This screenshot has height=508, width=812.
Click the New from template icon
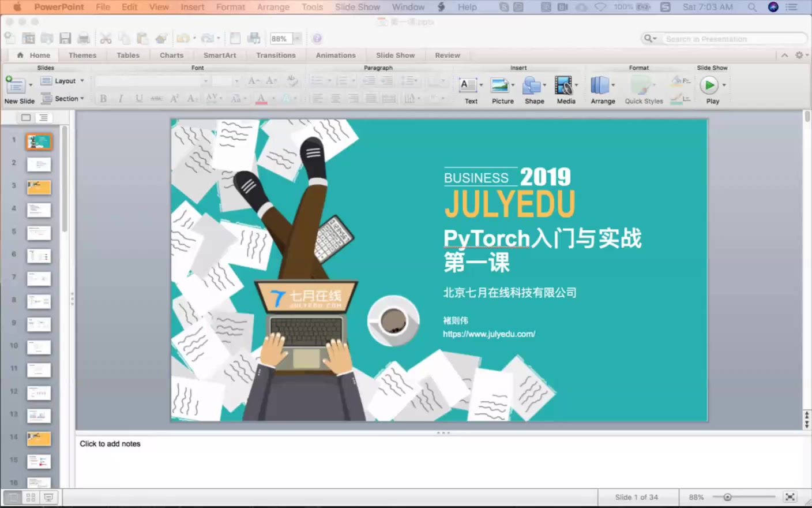point(28,39)
